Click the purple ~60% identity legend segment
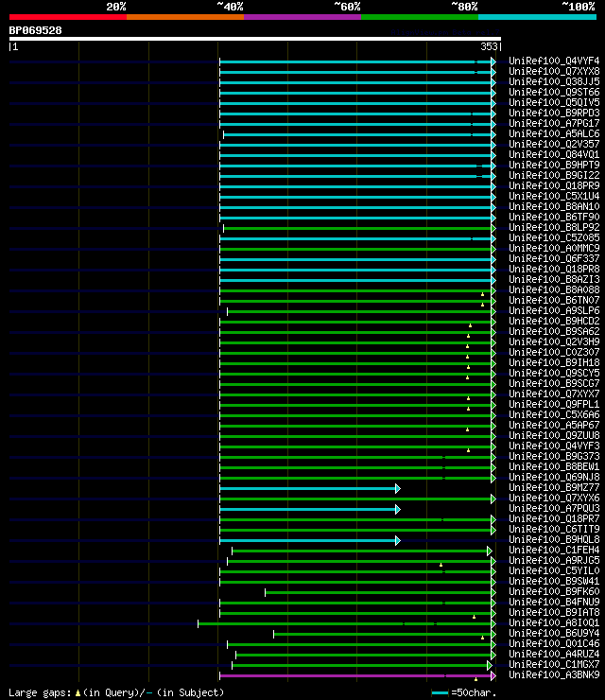 tap(302, 17)
